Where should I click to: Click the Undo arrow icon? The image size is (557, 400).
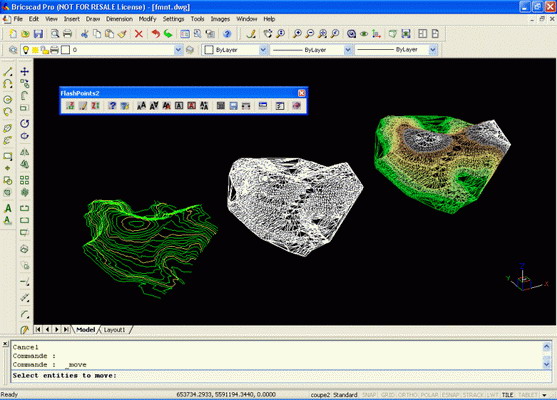pyautogui.click(x=156, y=34)
